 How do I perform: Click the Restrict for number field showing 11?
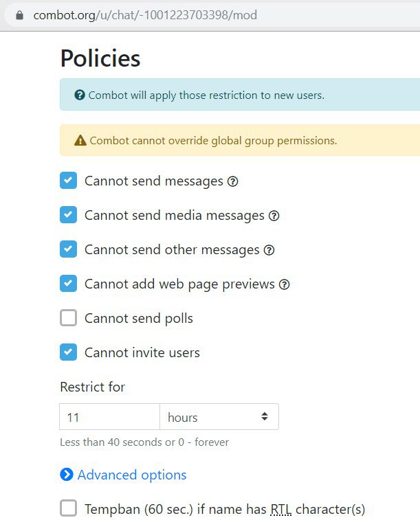coord(109,417)
